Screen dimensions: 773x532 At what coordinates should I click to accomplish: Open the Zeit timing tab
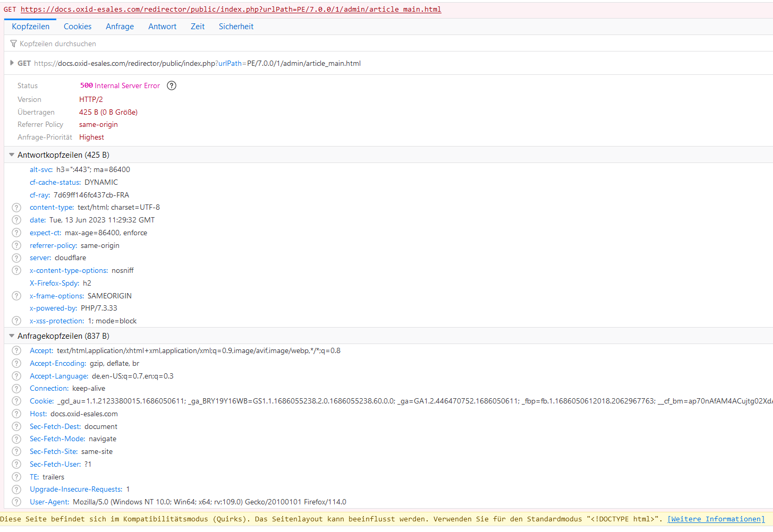(198, 27)
